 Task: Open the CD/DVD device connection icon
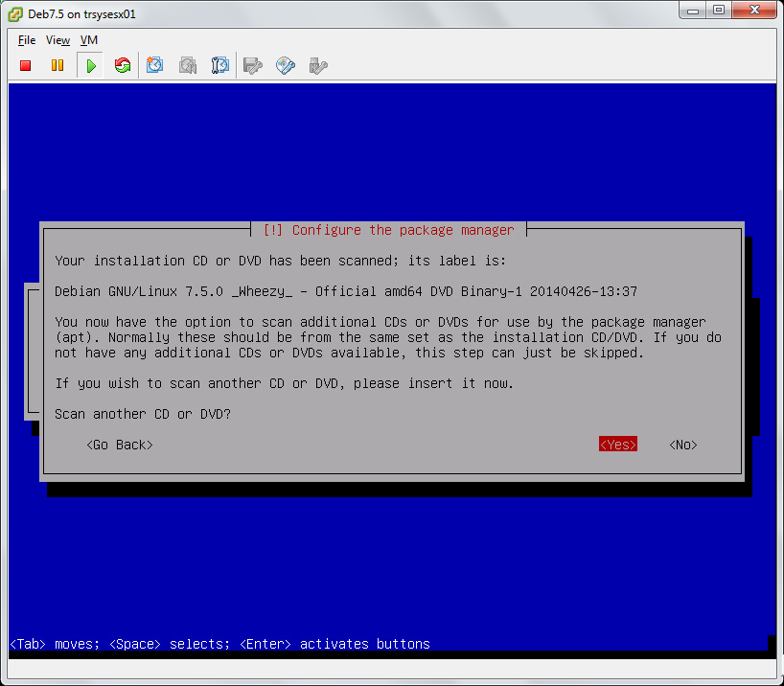pos(286,65)
